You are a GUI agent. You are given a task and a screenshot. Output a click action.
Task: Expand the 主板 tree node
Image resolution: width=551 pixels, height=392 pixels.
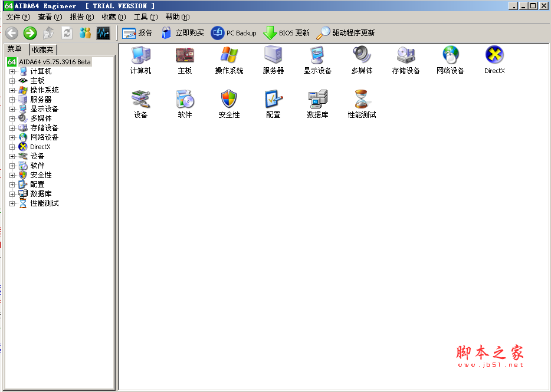[12, 81]
